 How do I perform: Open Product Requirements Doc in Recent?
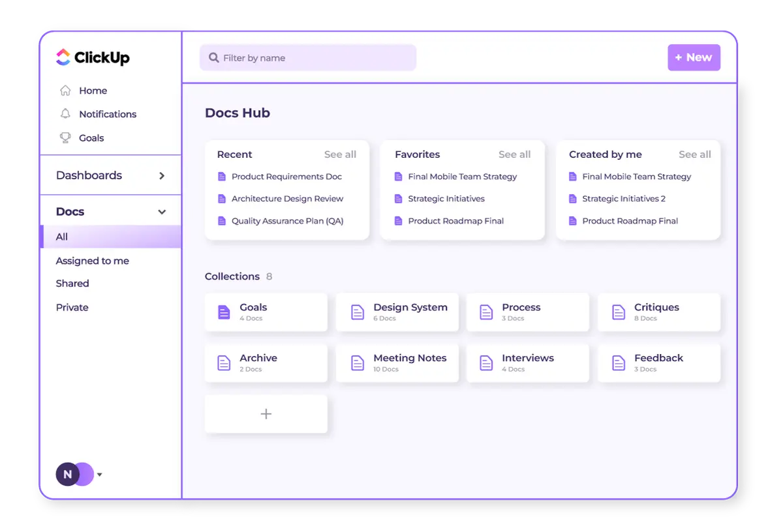click(x=286, y=177)
